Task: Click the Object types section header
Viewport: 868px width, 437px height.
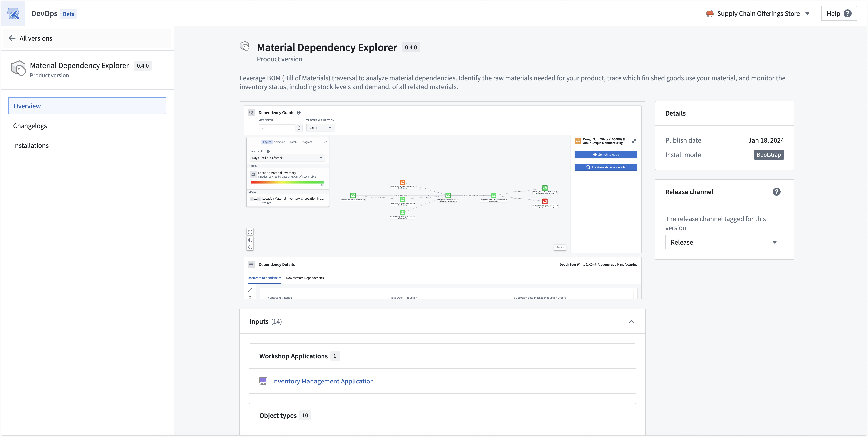Action: click(x=442, y=415)
